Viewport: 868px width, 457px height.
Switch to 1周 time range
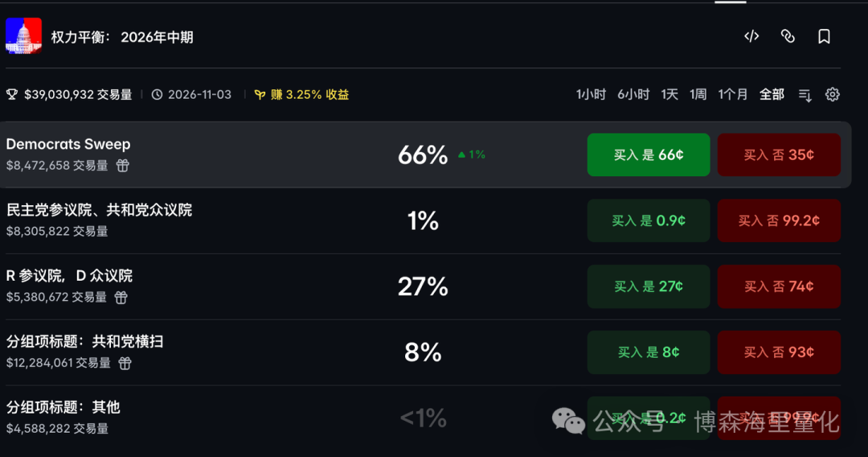(698, 95)
